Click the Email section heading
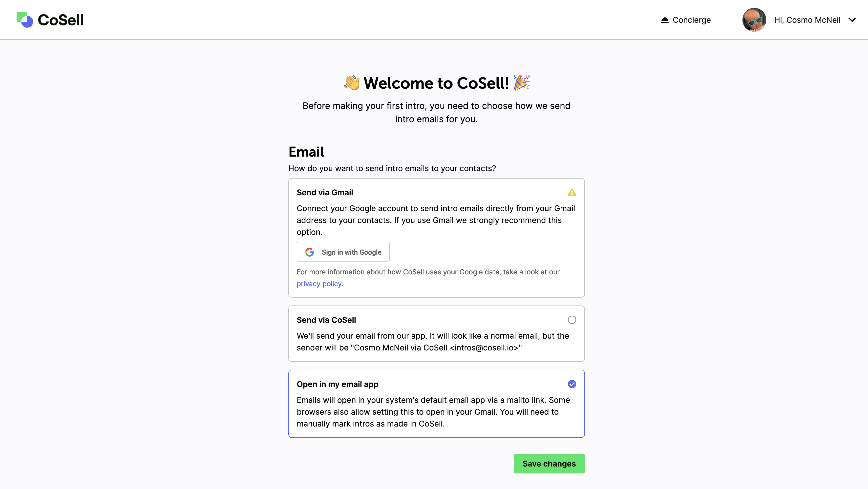Viewport: 868px width, 489px height. [306, 152]
